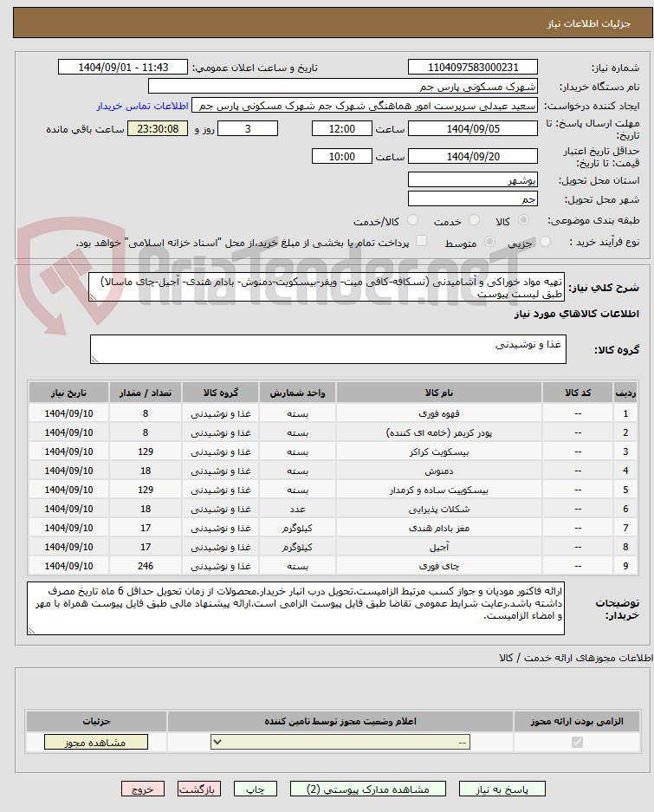Viewport: 654px width, 812px height.
Task: Click the ردیف column header
Action: click(625, 393)
